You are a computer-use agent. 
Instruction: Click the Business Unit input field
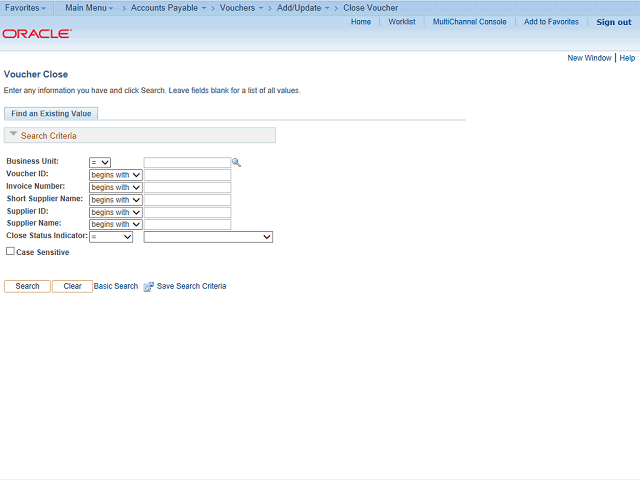(x=187, y=162)
